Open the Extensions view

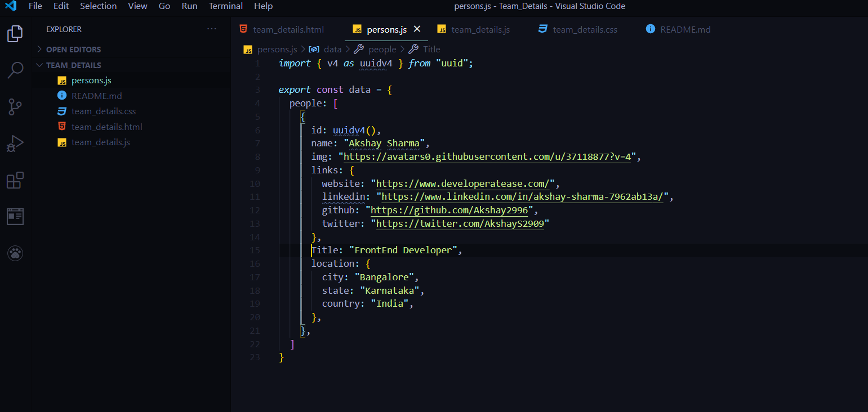coord(15,180)
